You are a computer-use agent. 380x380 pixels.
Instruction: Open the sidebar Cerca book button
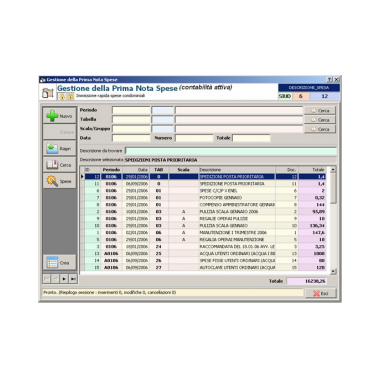pyautogui.click(x=60, y=165)
